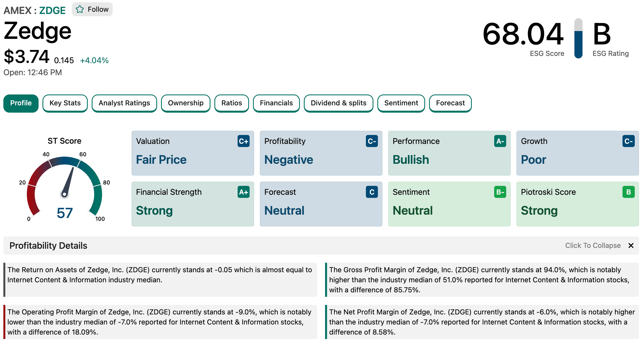Switch to the Key Stats tab
The height and width of the screenshot is (346, 644).
pos(65,103)
